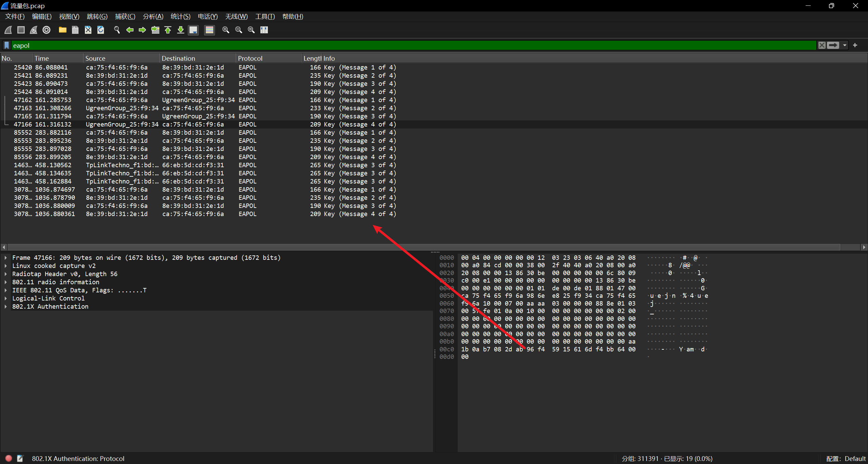Screen dimensions: 868x464
Task: Clear the eapol display filter
Action: tap(822, 45)
